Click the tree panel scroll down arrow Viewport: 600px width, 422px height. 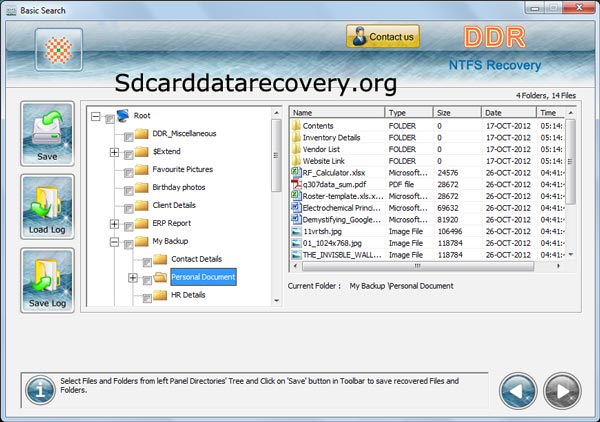276,301
